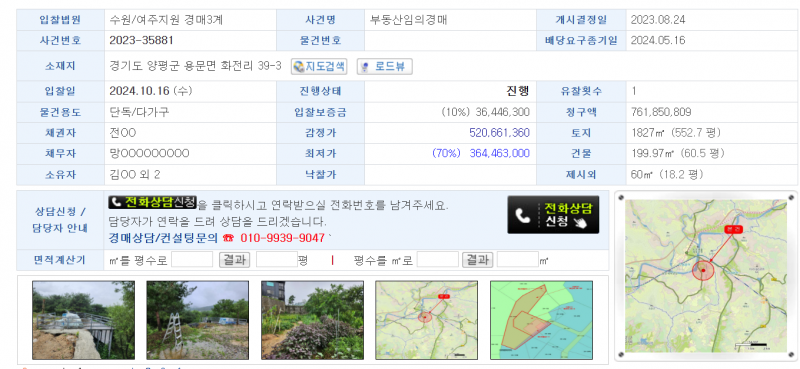Click the 진행 status value

click(517, 91)
